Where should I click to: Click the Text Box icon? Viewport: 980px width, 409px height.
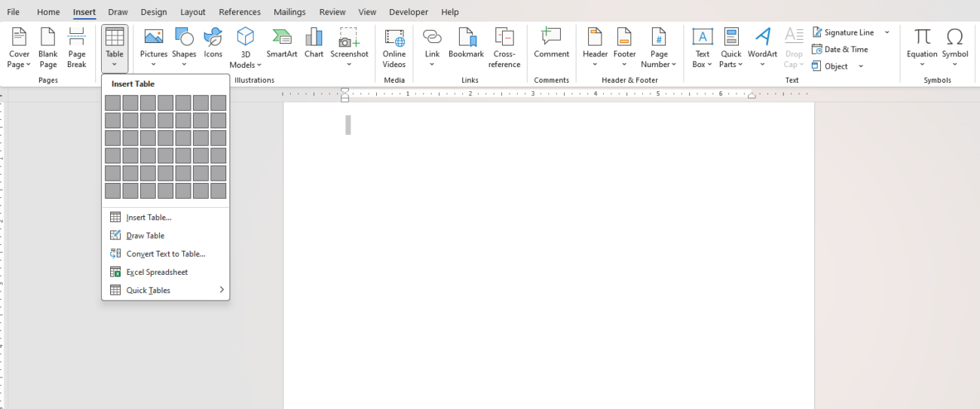(x=703, y=37)
